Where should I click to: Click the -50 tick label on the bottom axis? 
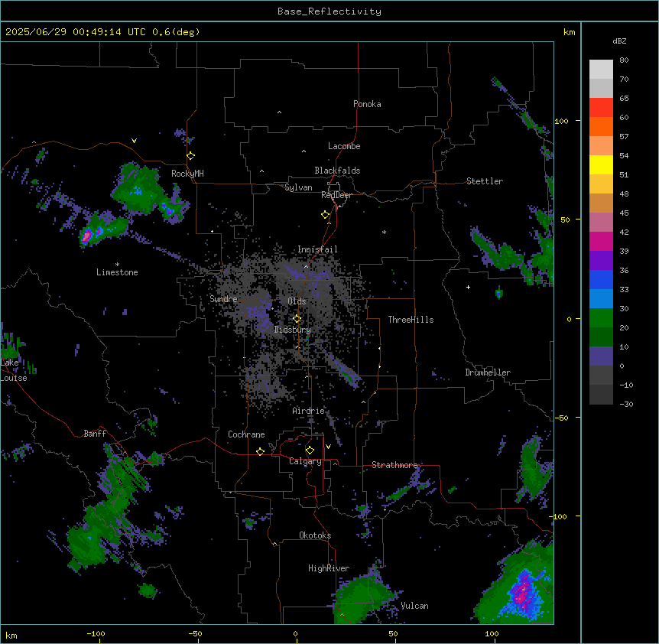point(195,633)
